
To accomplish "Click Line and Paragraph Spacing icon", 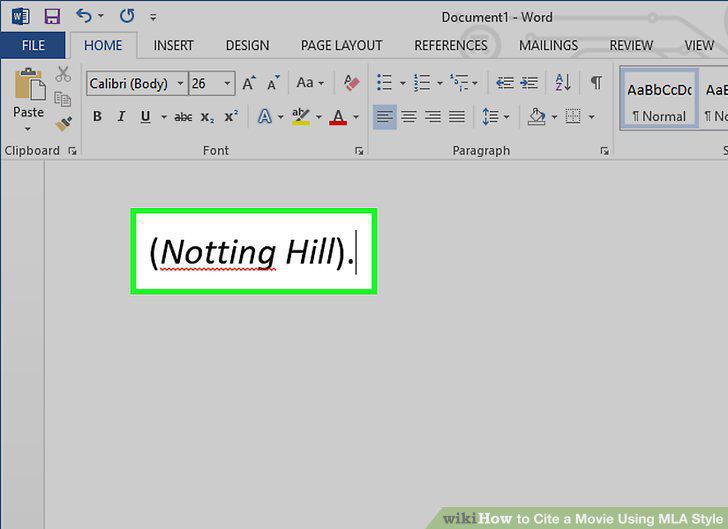I will (491, 117).
